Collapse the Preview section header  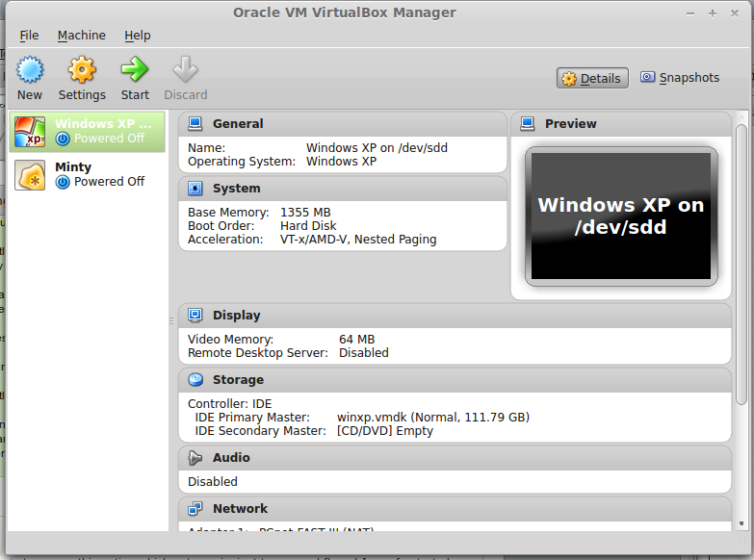(570, 124)
